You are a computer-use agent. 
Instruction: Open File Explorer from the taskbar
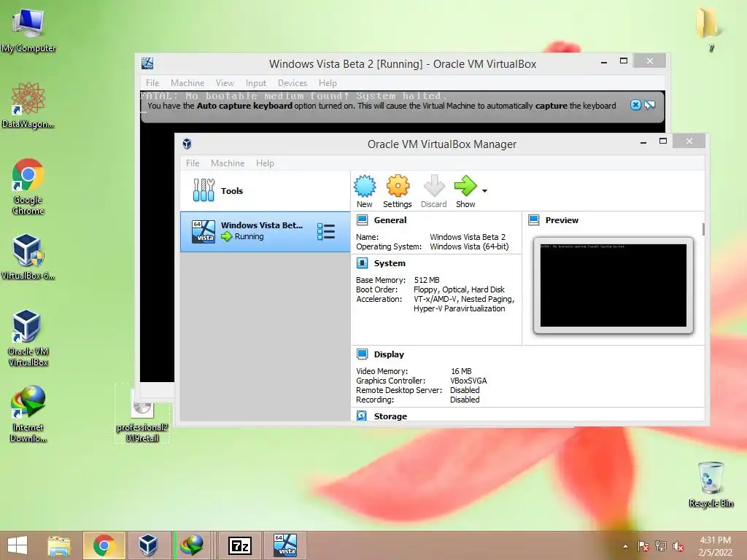point(58,545)
